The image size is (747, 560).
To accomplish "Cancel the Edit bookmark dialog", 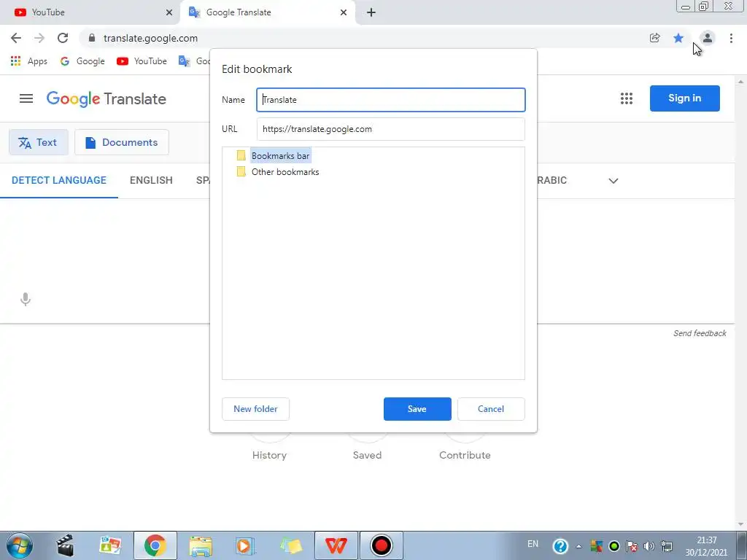I will point(491,409).
